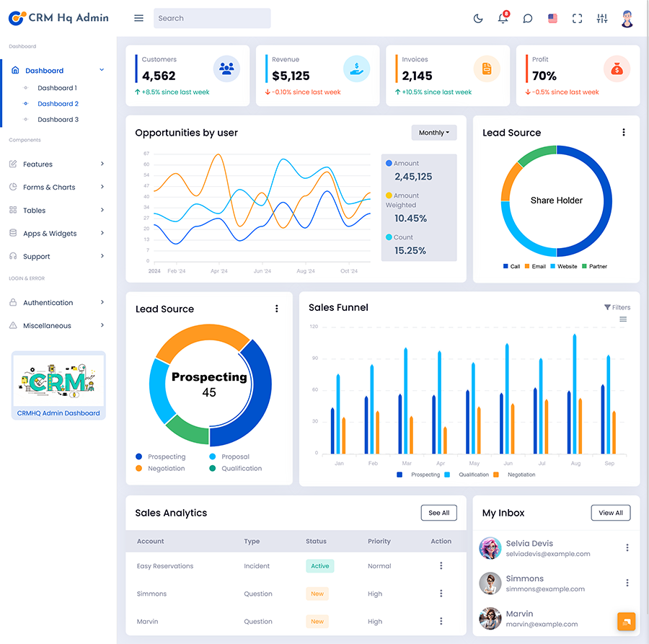Click the Profit money bag icon
Image resolution: width=649 pixels, height=644 pixels.
tap(617, 69)
